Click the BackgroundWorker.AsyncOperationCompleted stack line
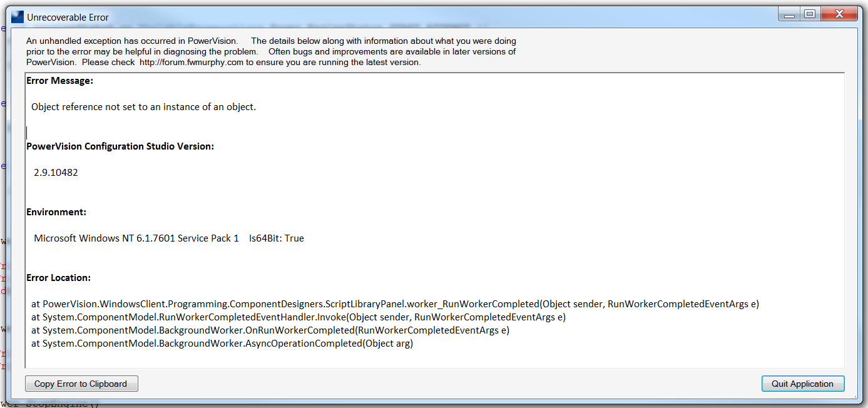The height and width of the screenshot is (408, 868). 222,344
